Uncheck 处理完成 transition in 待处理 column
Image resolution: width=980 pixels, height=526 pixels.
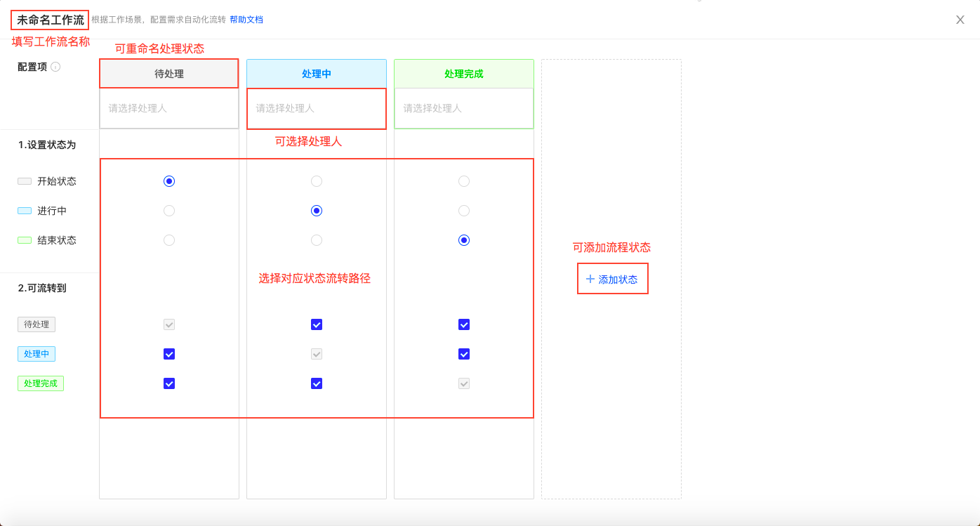click(169, 383)
